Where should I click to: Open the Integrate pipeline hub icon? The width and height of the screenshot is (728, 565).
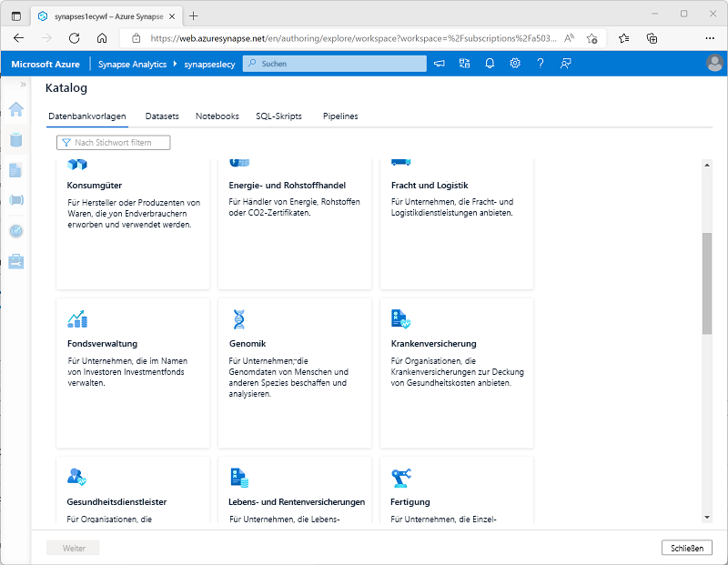point(15,201)
